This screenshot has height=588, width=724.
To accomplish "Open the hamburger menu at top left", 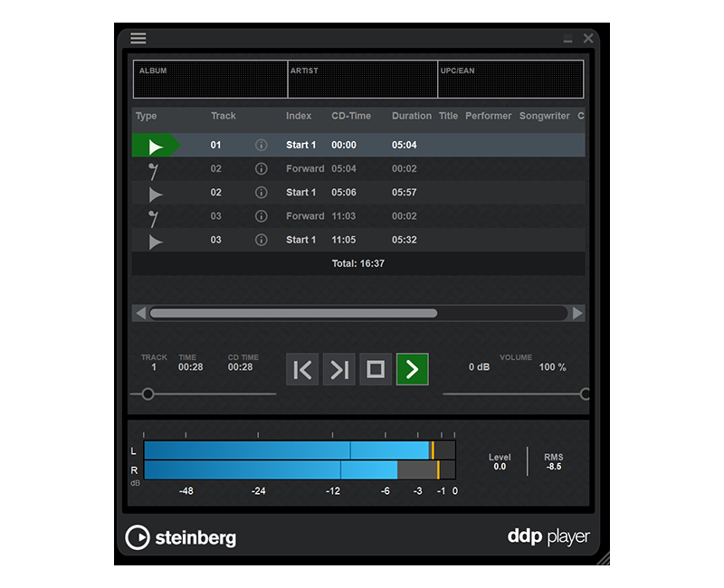I will [138, 38].
